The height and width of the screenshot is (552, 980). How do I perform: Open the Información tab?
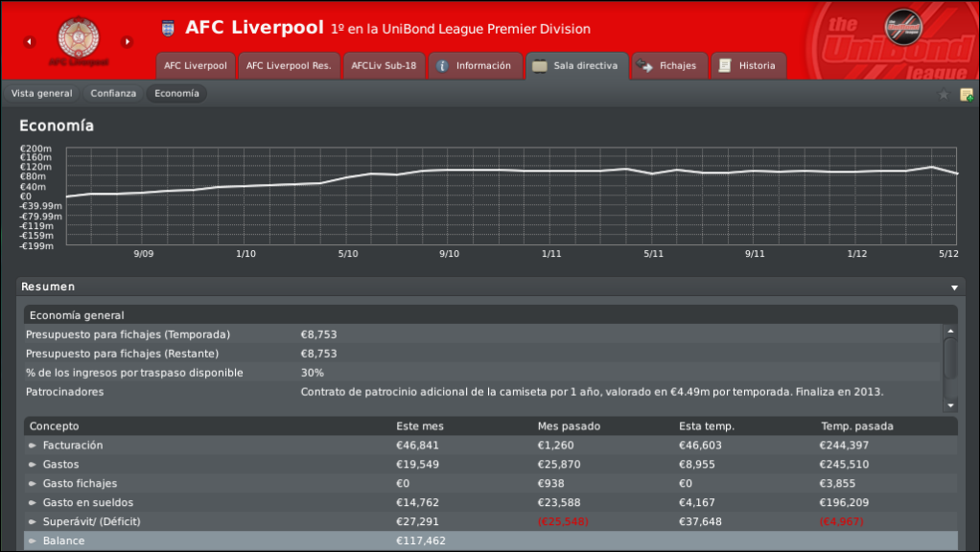[x=475, y=65]
